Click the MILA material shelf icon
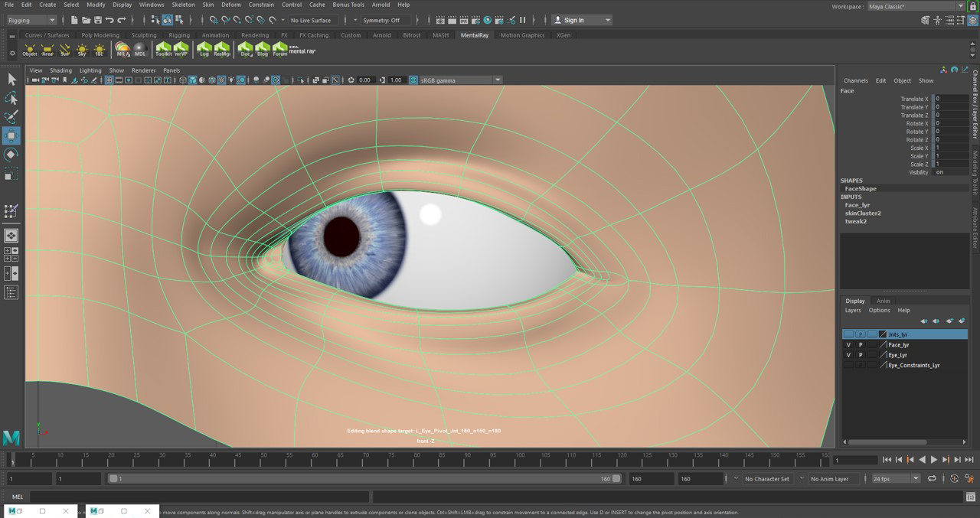 click(122, 50)
